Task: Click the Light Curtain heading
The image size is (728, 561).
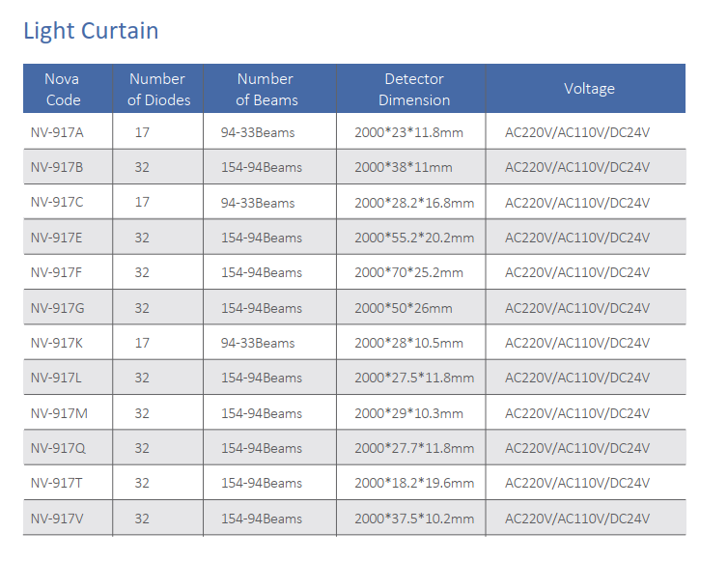Action: pos(91,31)
